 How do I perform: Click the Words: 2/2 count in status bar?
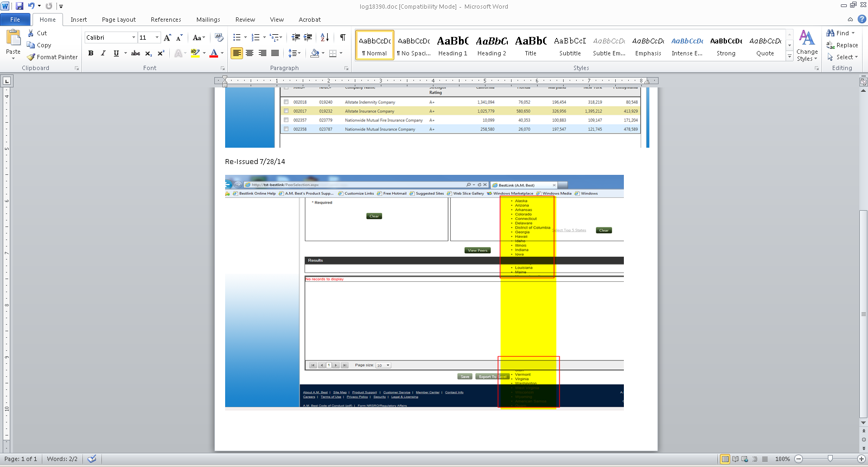tap(62, 459)
